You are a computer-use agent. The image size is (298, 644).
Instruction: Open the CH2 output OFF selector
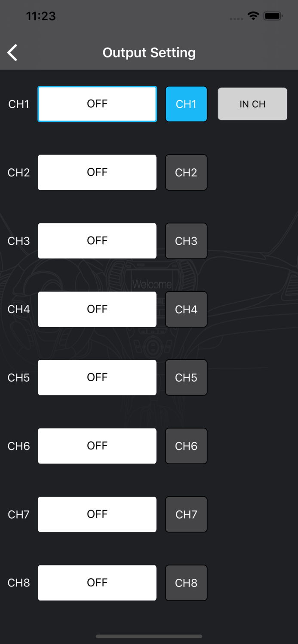coord(97,172)
